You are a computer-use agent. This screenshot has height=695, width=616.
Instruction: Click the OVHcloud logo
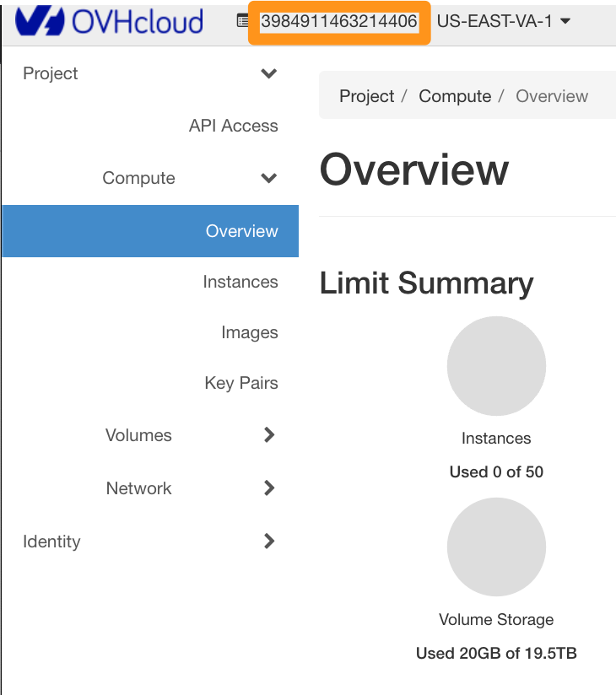tap(109, 21)
